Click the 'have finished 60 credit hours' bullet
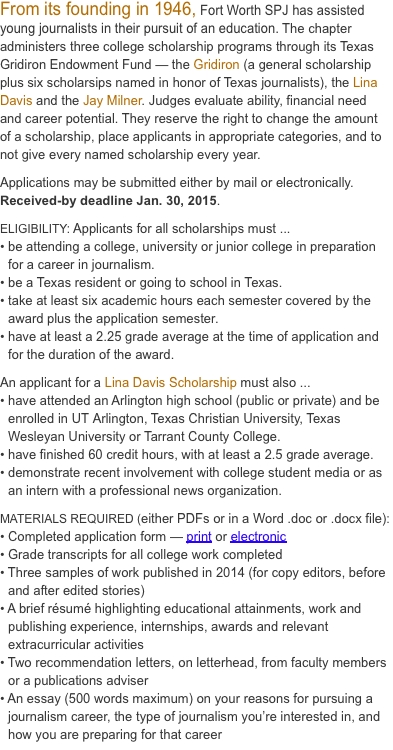The width and height of the screenshot is (393, 750). 187,454
